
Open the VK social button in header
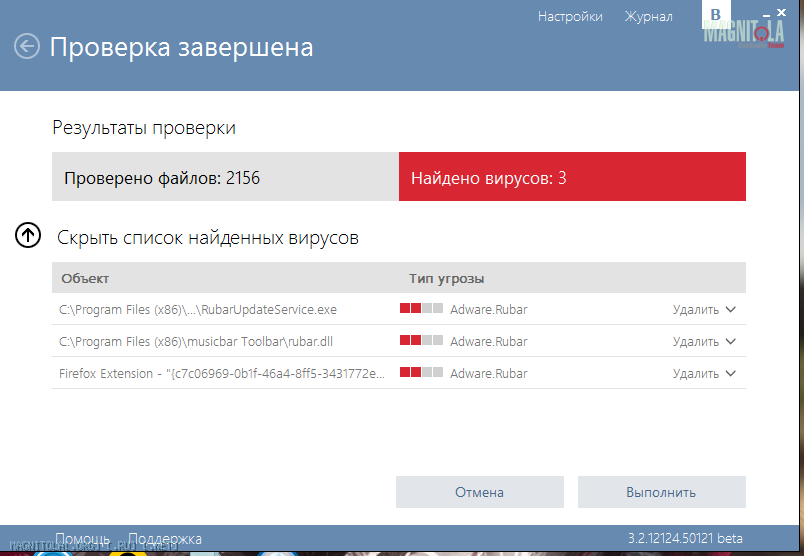pyautogui.click(x=716, y=15)
